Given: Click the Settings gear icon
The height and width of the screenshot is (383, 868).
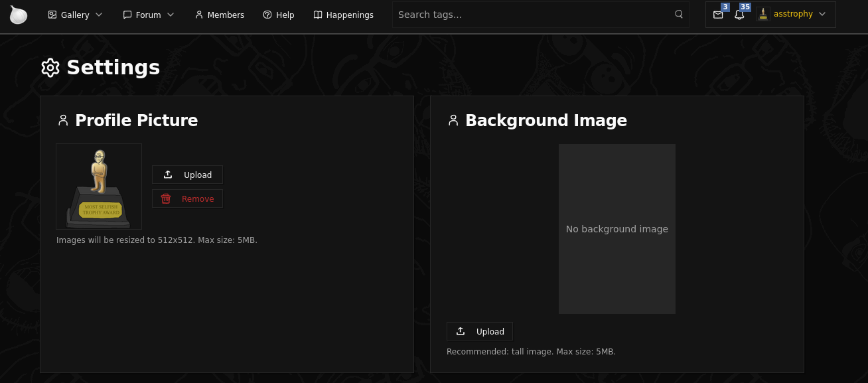Looking at the screenshot, I should point(50,68).
